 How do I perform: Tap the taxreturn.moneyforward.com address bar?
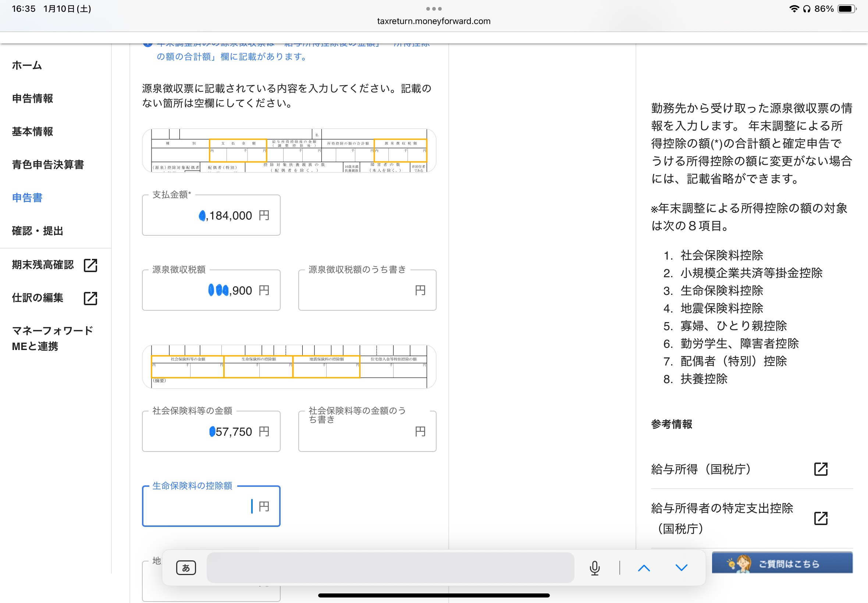(x=434, y=21)
